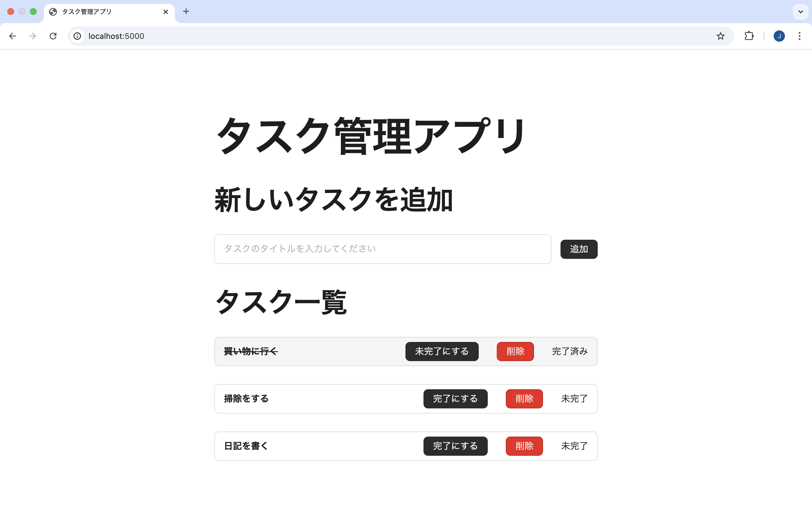Image resolution: width=812 pixels, height=507 pixels.
Task: Mark 買い物に行く as incomplete with 未完了にする
Action: pos(442,351)
